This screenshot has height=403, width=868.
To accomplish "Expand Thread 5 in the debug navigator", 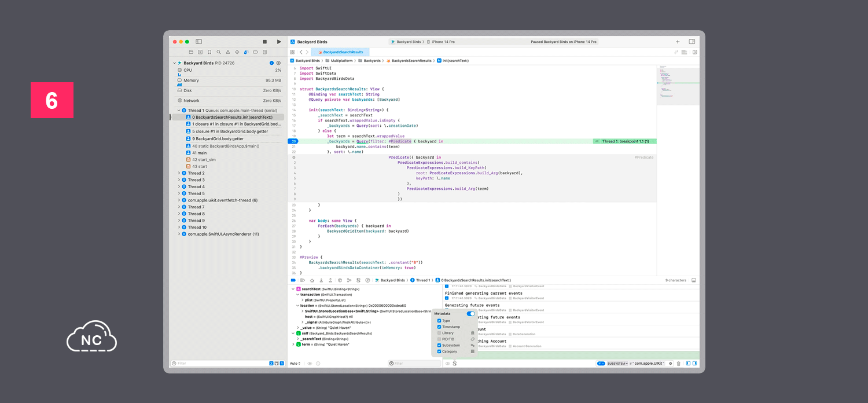I will [x=179, y=193].
